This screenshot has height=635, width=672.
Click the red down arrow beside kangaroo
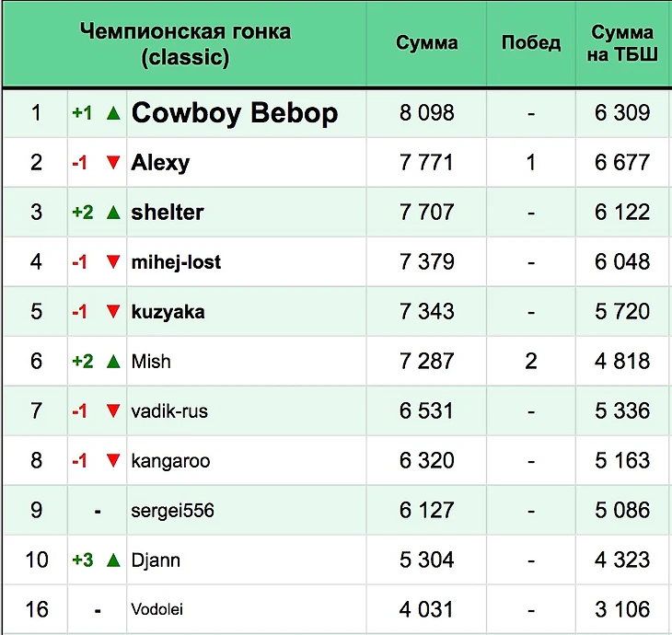coord(113,461)
